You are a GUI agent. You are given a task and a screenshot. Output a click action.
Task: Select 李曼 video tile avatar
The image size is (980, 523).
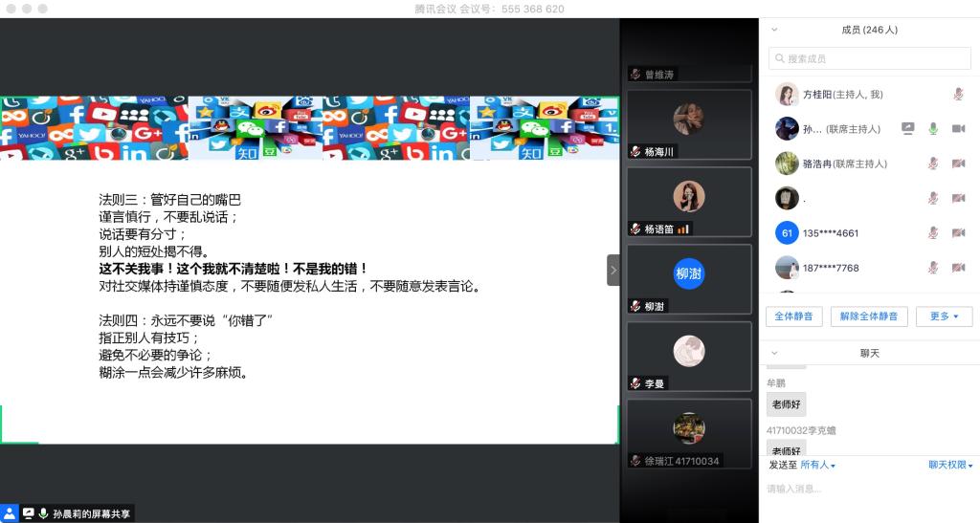click(x=689, y=351)
